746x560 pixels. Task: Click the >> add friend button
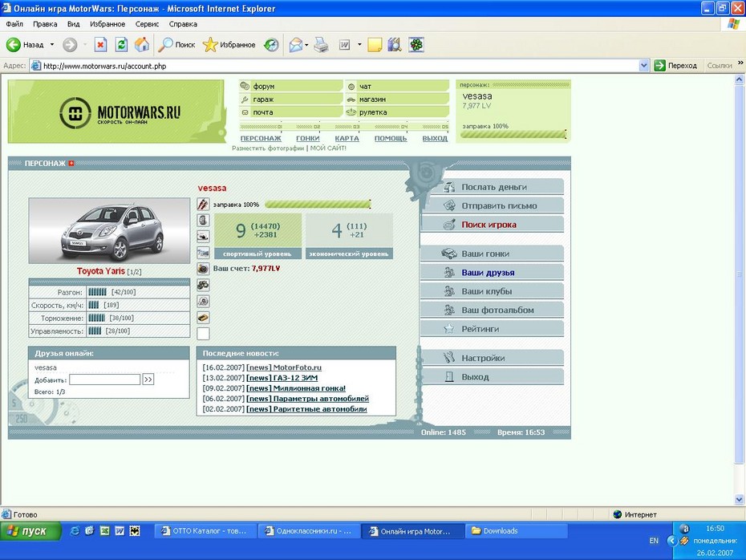[x=148, y=379]
